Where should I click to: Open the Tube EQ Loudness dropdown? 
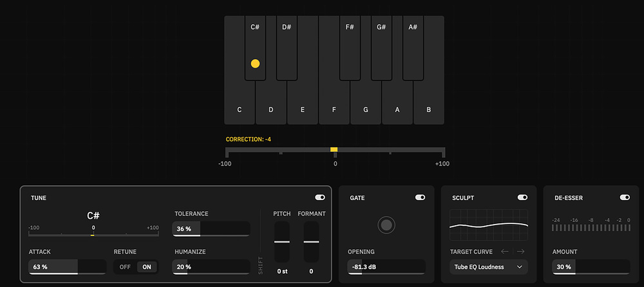coord(488,266)
